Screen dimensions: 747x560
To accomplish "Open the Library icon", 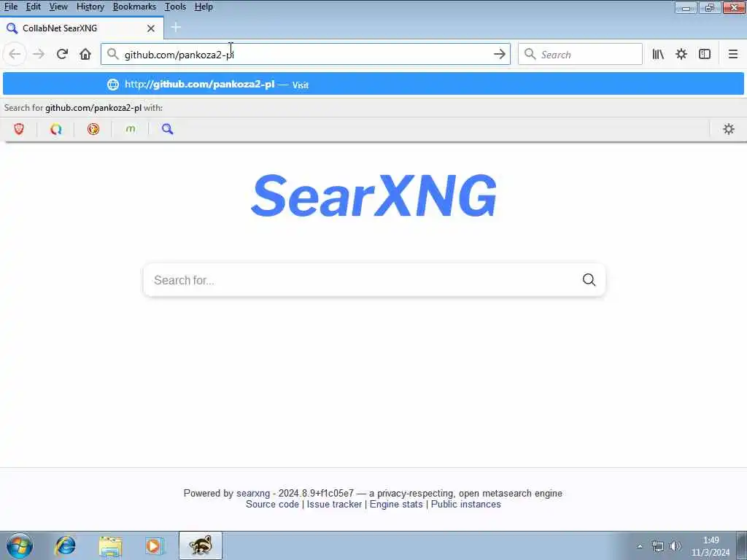I will [658, 54].
